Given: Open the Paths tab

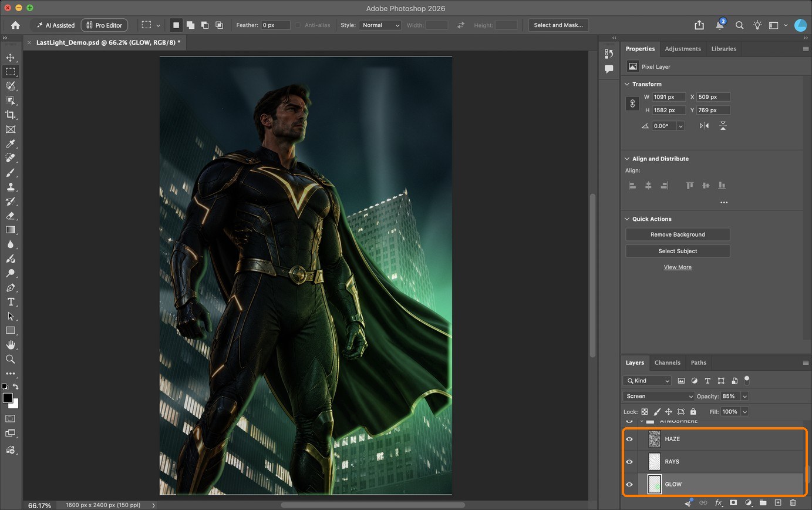Looking at the screenshot, I should click(x=698, y=363).
